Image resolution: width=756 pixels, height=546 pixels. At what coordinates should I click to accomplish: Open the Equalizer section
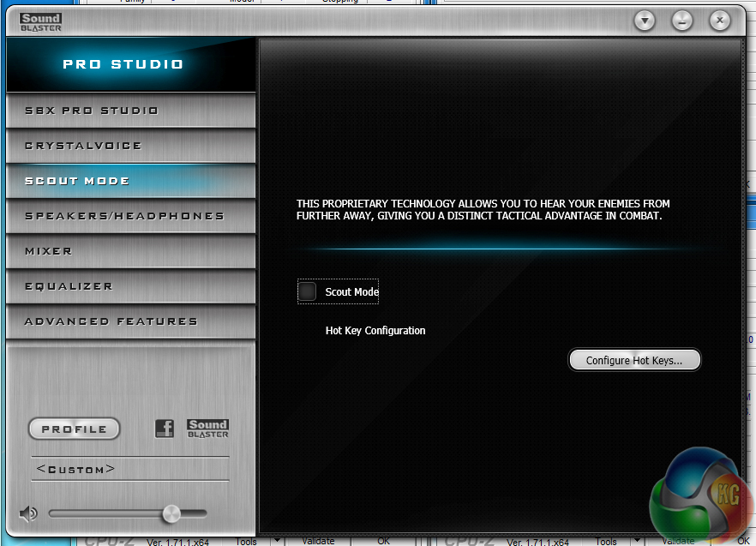(130, 286)
